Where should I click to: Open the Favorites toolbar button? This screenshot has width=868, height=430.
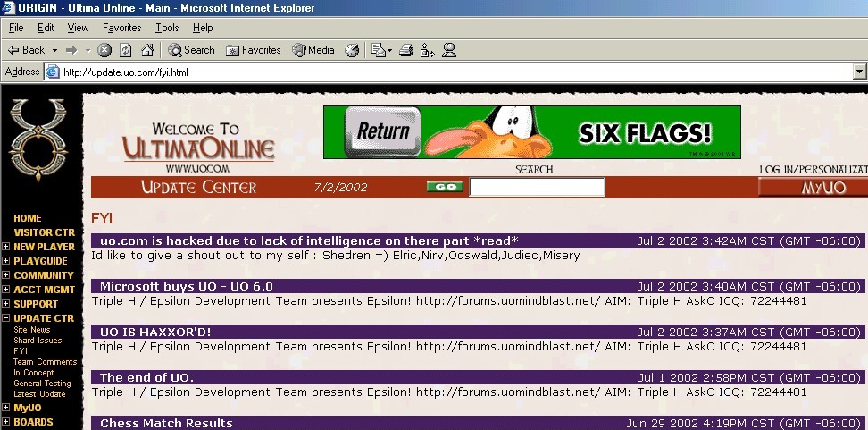(x=253, y=50)
